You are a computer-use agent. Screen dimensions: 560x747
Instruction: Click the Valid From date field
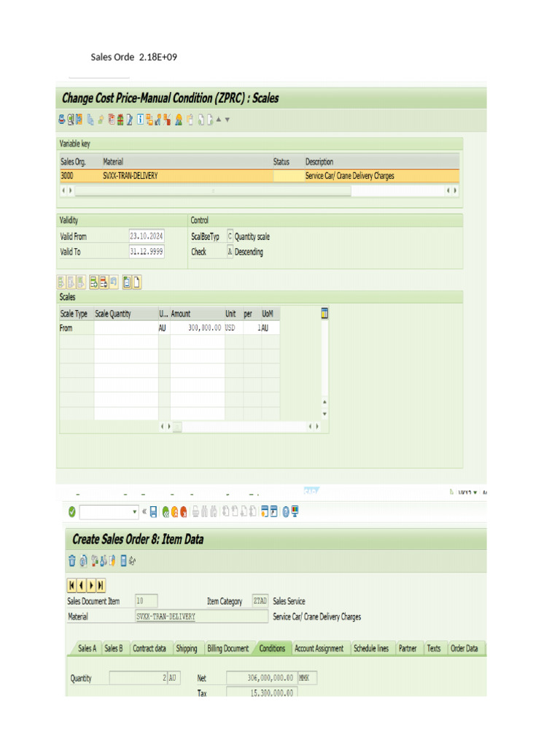click(147, 236)
